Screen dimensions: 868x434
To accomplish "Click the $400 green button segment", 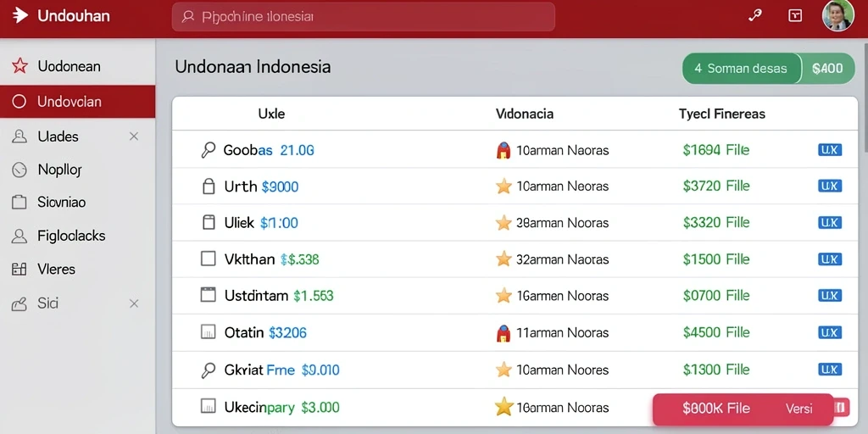I will 828,69.
